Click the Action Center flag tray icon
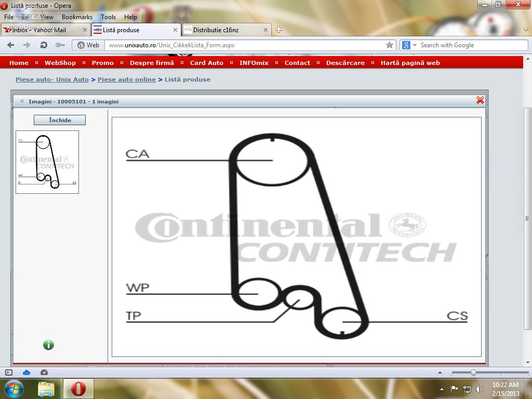The image size is (532, 399). pyautogui.click(x=454, y=389)
